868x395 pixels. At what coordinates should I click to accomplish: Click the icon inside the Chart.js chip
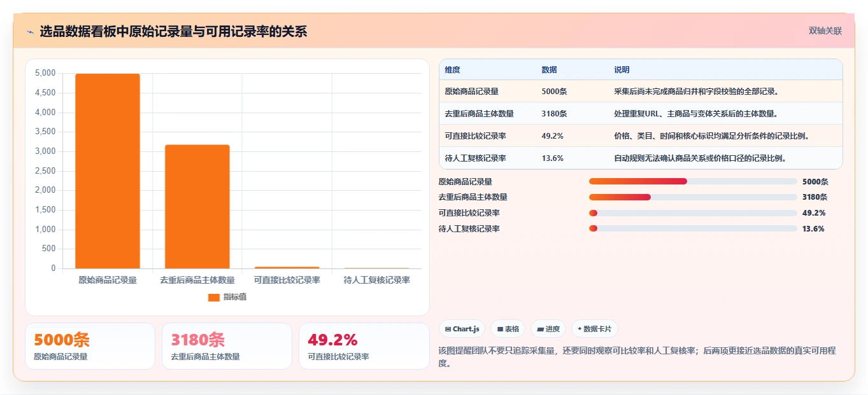(448, 329)
